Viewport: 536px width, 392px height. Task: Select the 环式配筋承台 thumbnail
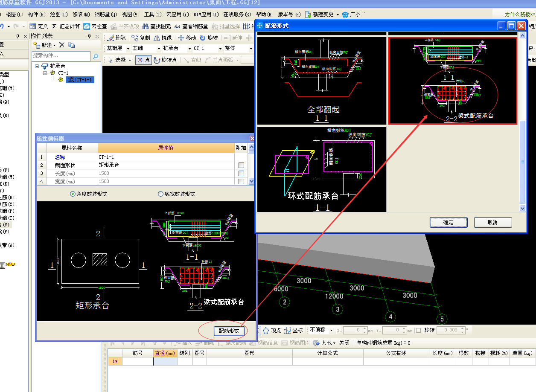coord(322,169)
